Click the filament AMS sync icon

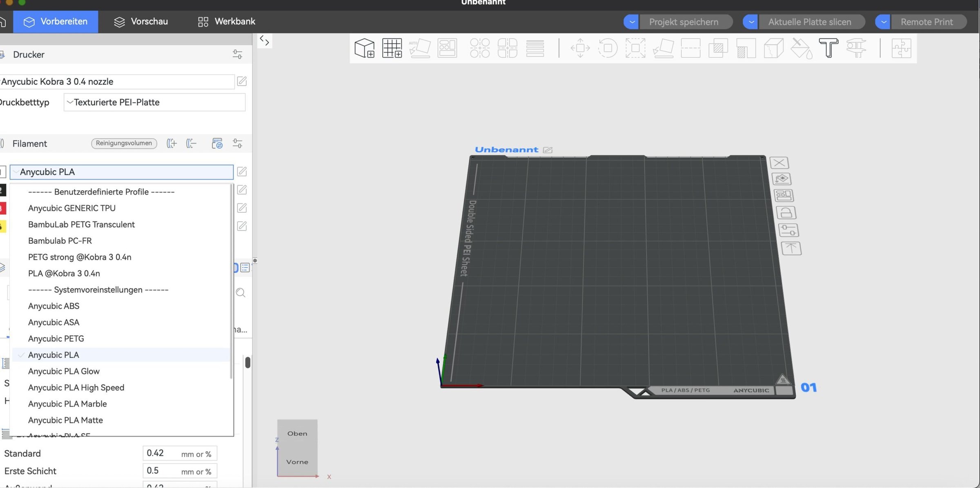click(x=217, y=143)
